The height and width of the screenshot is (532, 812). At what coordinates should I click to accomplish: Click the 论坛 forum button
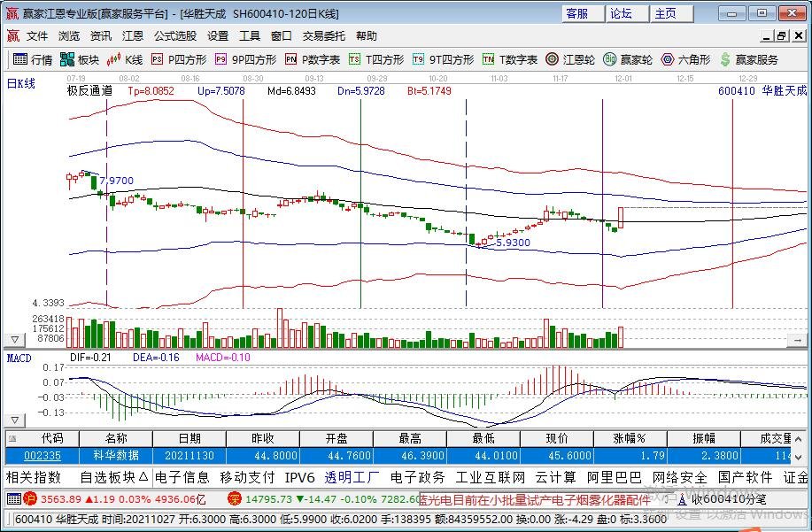point(622,13)
